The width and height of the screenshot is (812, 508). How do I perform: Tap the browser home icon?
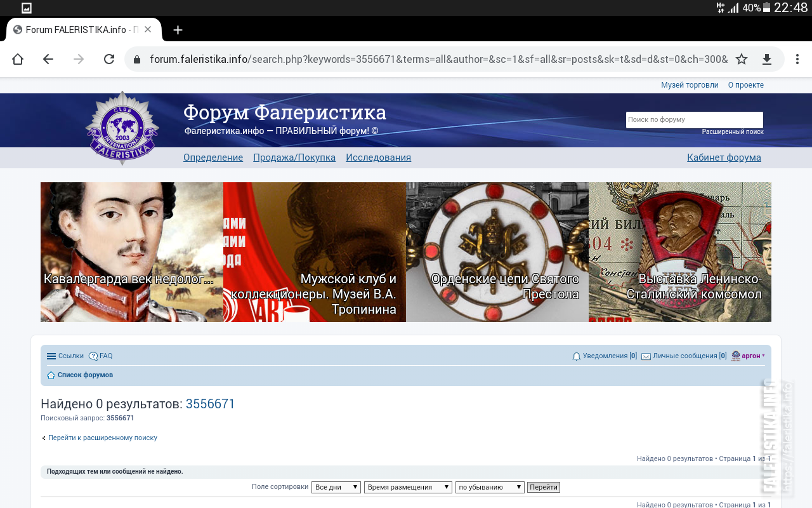click(x=18, y=59)
